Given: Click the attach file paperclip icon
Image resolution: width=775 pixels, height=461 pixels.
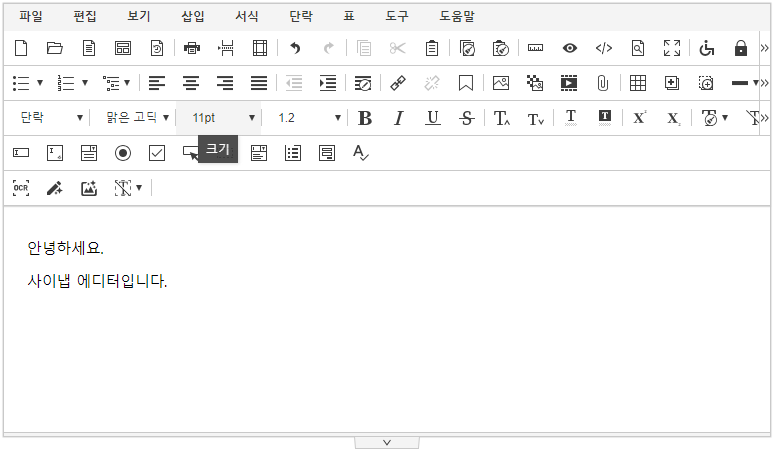Looking at the screenshot, I should click(x=602, y=83).
